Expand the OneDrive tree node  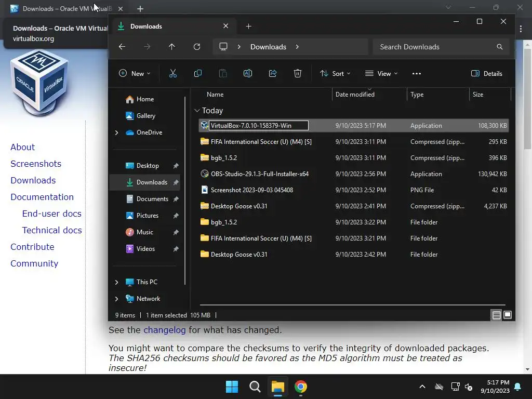pyautogui.click(x=116, y=132)
